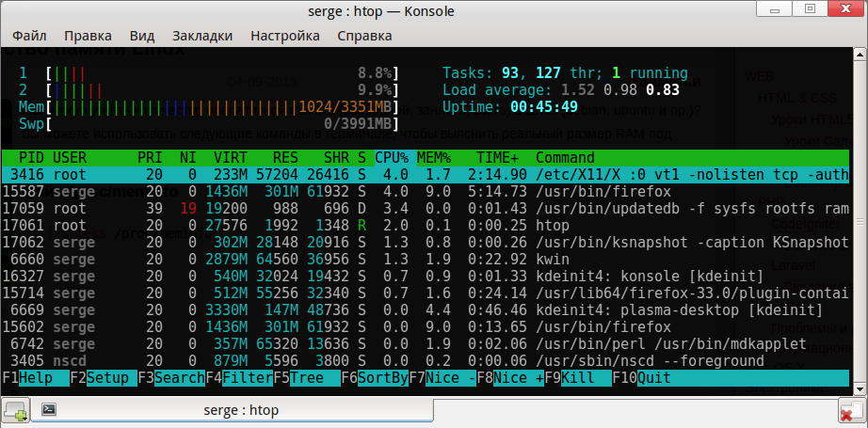Sort by the PRI column header
This screenshot has height=428, width=868.
tap(150, 158)
